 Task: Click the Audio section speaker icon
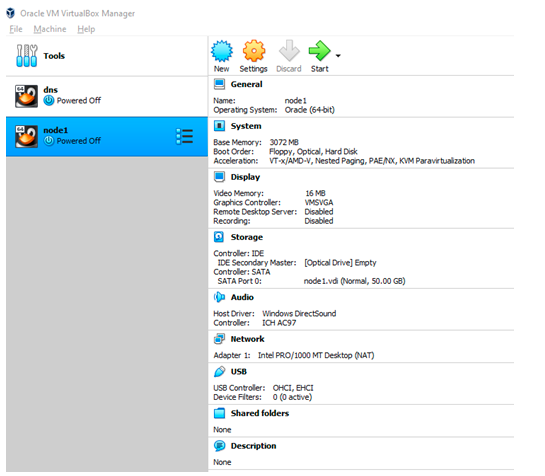[219, 297]
